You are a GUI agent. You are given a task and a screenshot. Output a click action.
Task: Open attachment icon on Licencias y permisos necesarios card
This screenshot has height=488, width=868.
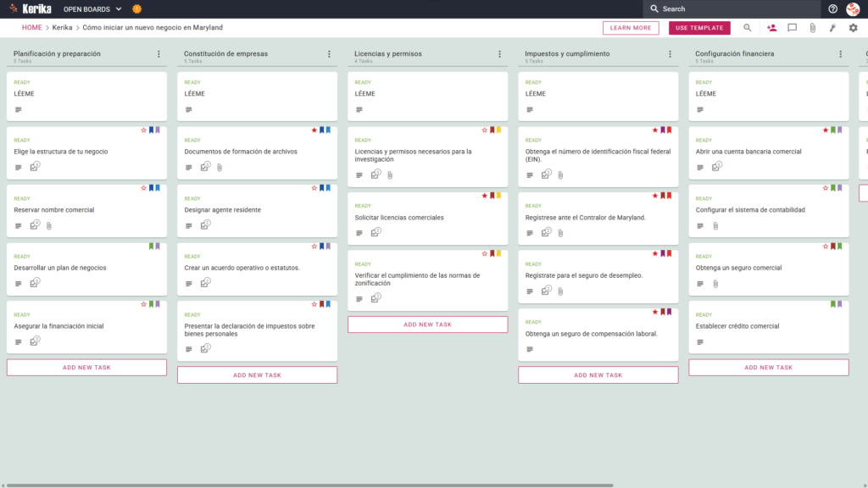click(x=390, y=175)
